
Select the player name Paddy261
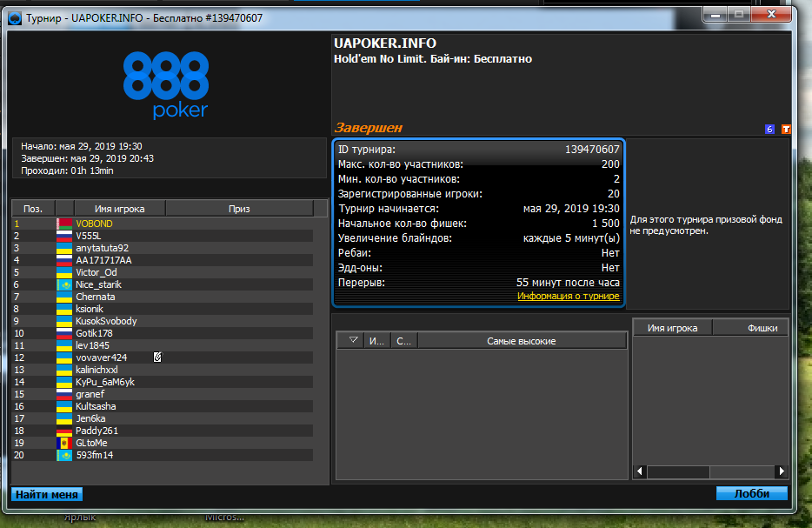coord(97,431)
